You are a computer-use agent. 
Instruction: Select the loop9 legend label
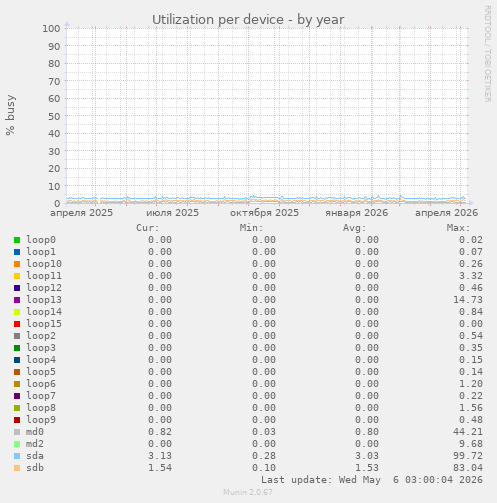pyautogui.click(x=41, y=420)
